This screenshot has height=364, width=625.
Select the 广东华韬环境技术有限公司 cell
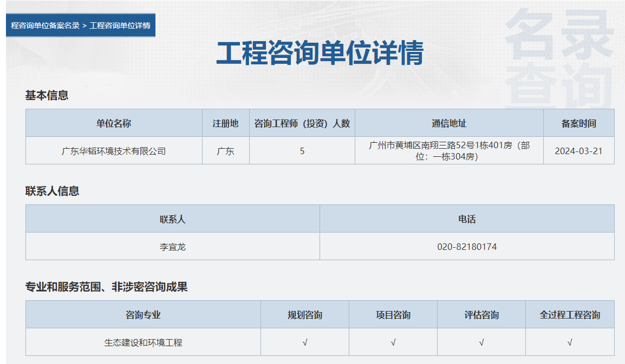pos(114,151)
